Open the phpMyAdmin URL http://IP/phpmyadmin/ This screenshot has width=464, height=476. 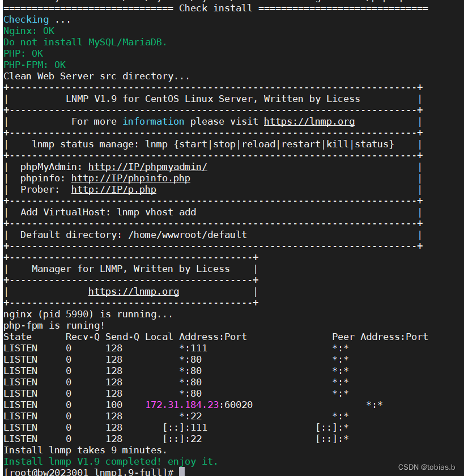tap(148, 167)
